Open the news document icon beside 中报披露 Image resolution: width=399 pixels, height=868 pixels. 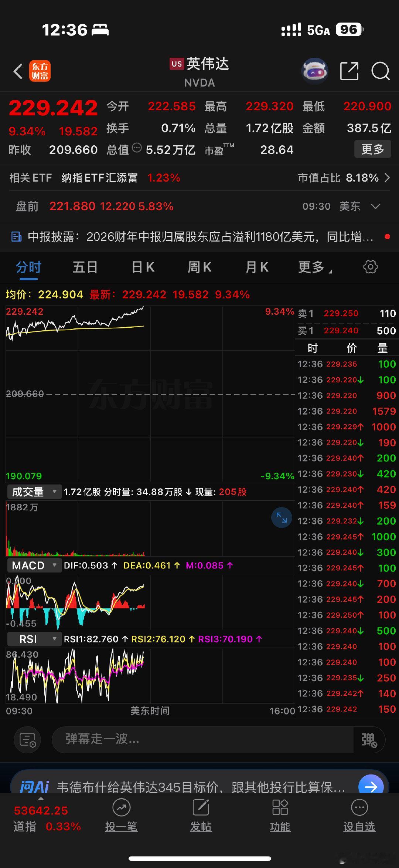click(17, 237)
